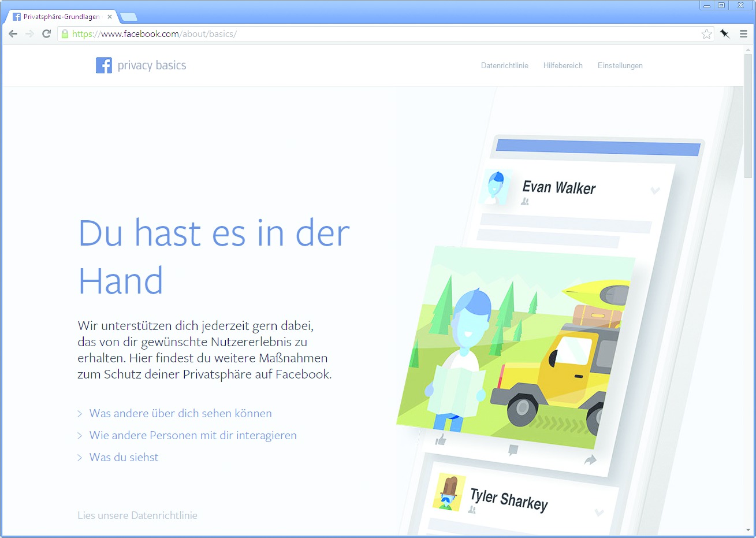Click the share arrow icon
The height and width of the screenshot is (538, 756).
[x=590, y=460]
